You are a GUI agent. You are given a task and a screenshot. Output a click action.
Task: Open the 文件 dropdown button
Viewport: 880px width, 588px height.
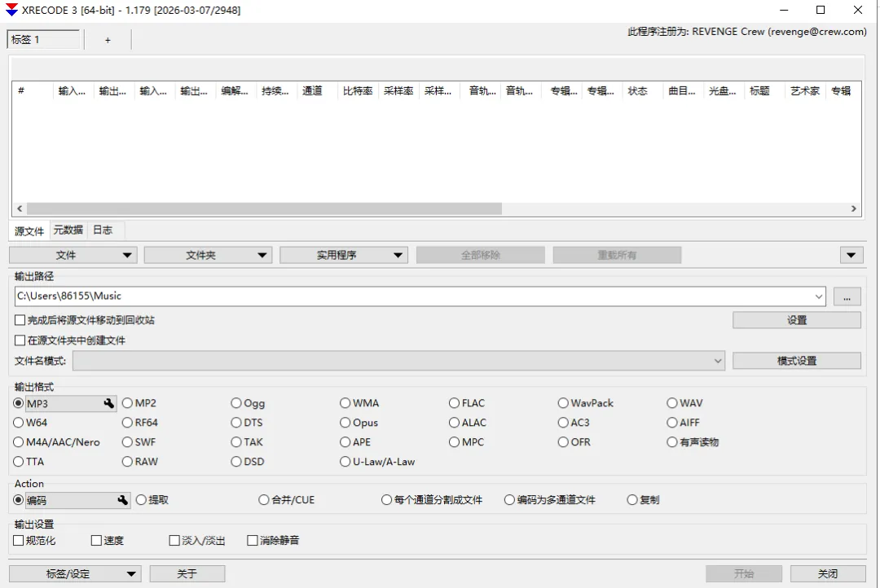click(x=73, y=255)
